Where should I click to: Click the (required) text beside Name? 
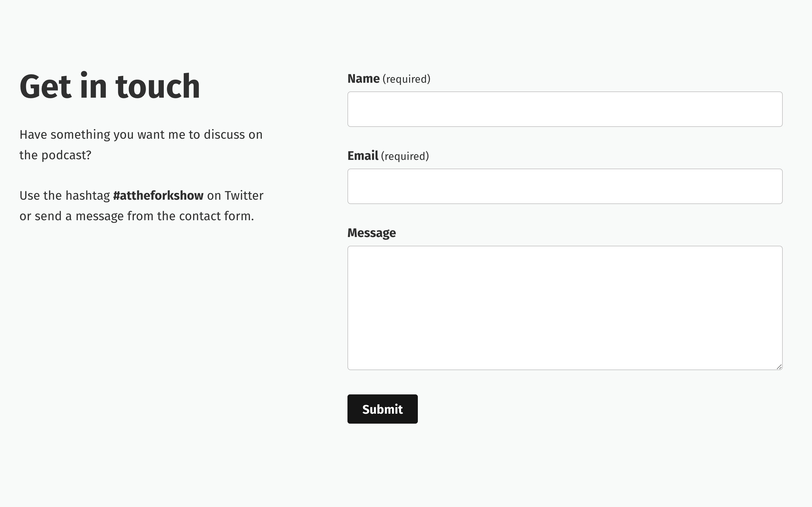(406, 78)
